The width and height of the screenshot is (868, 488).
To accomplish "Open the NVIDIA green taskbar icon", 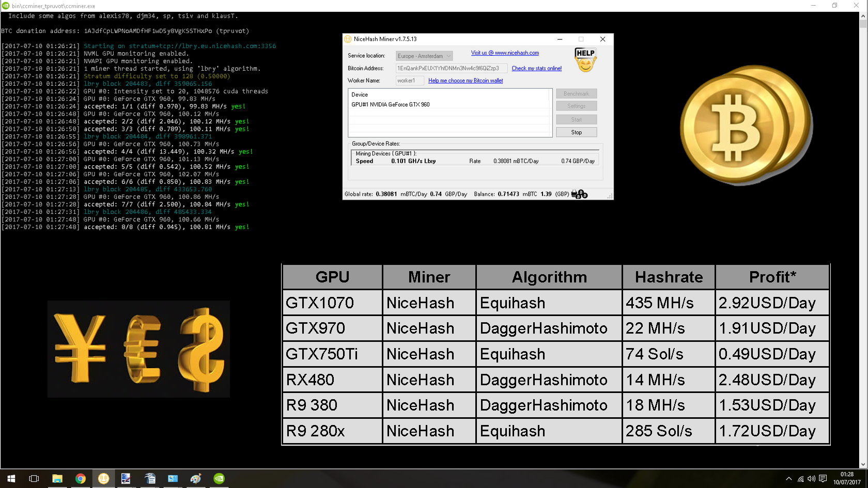I will 219,479.
